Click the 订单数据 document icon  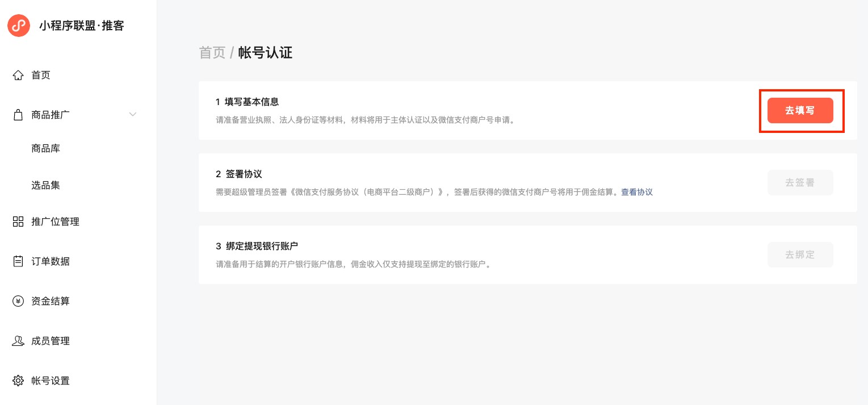coord(18,261)
